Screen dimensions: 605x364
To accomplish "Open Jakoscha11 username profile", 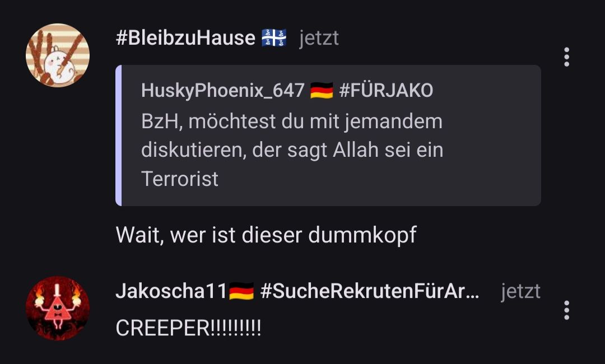I will click(171, 291).
